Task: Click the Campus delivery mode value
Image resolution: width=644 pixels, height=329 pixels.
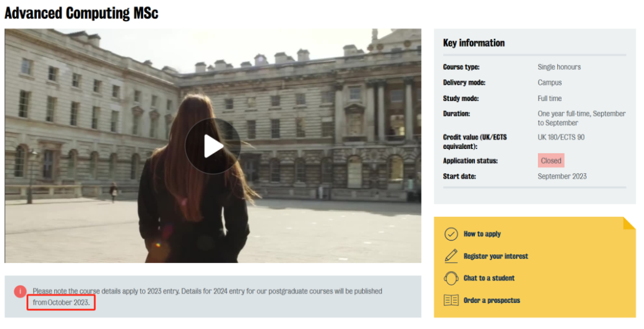Action: click(x=550, y=83)
